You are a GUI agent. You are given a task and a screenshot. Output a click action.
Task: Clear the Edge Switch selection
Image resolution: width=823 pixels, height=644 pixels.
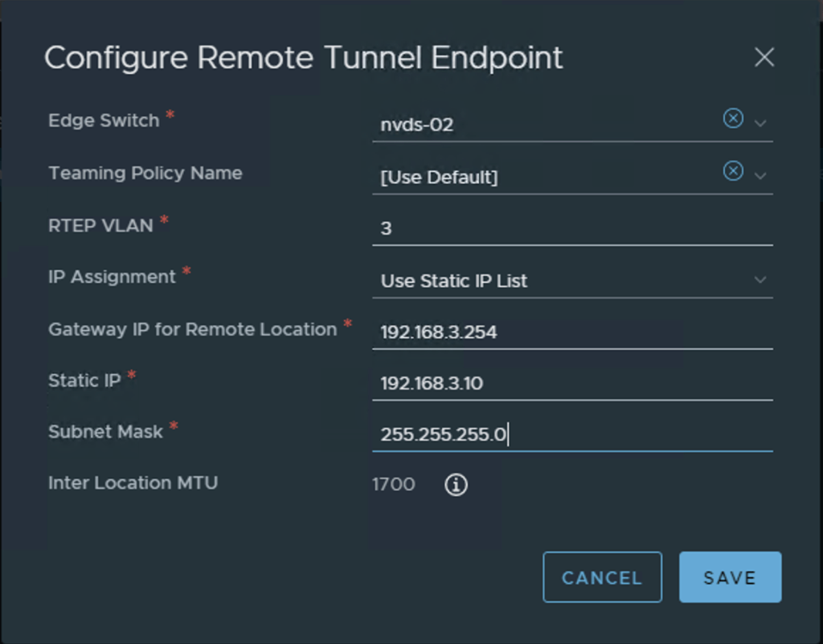pyautogui.click(x=733, y=119)
